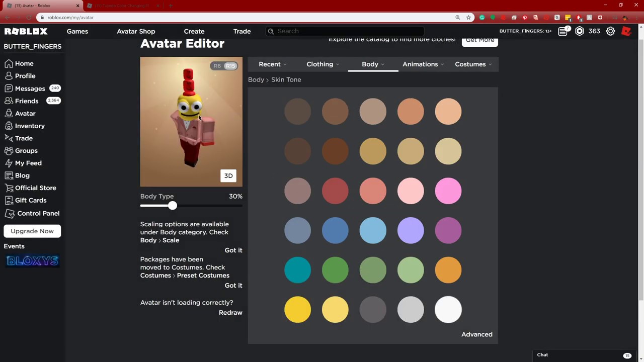644x362 pixels.
Task: Expand the Clothing dropdown tab
Action: coord(323,64)
